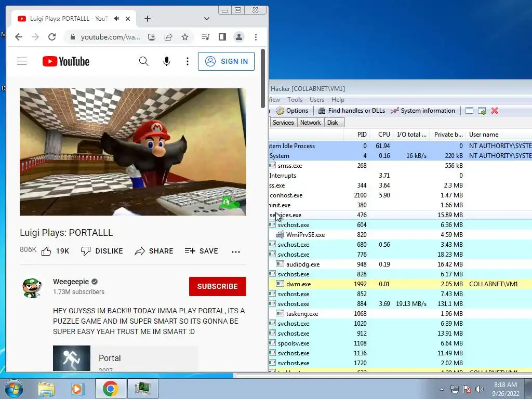Switch to the Services tab

283,123
